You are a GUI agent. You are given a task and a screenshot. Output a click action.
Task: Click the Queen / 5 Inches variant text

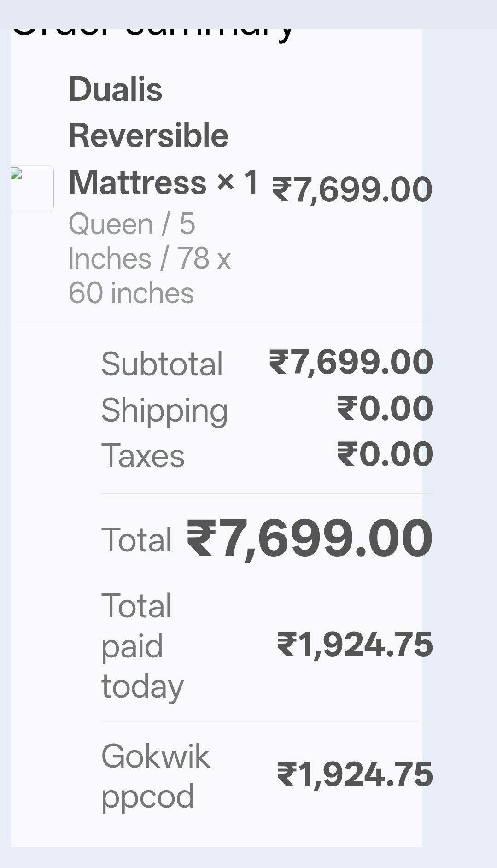[132, 224]
